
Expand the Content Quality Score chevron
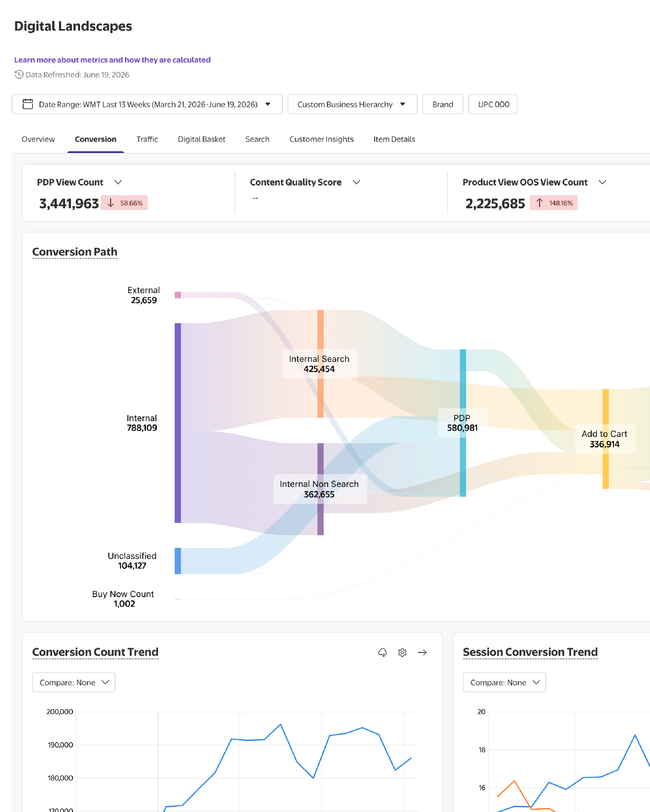[x=356, y=182]
